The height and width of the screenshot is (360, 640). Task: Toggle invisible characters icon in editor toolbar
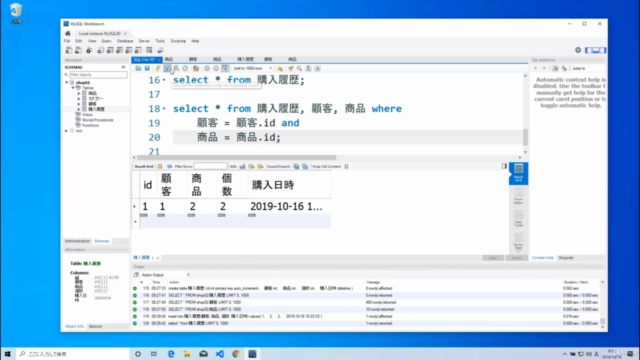coord(309,69)
